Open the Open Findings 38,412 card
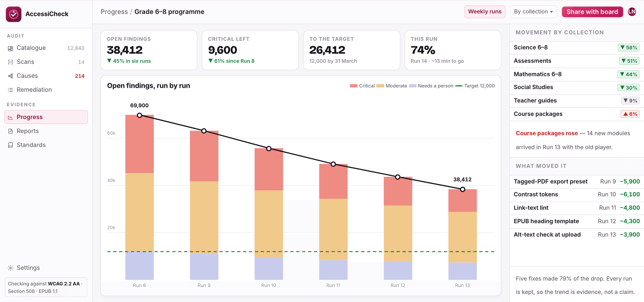Image resolution: width=644 pixels, height=302 pixels. coord(149,50)
